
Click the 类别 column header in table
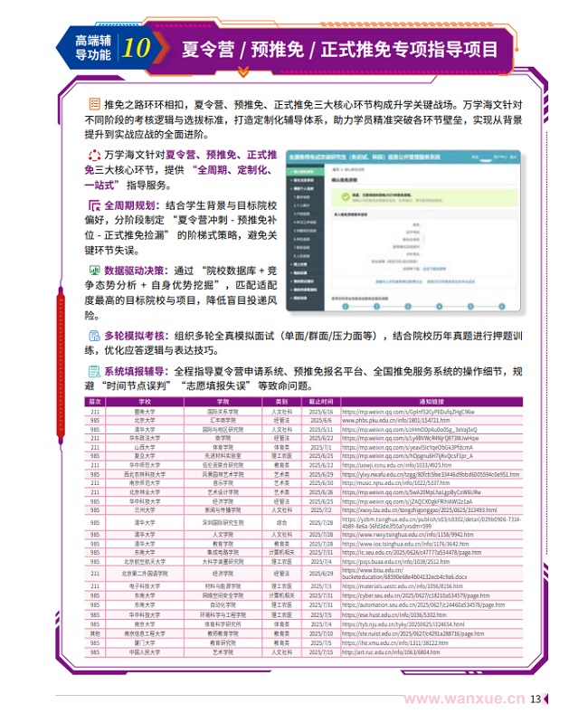pos(281,401)
